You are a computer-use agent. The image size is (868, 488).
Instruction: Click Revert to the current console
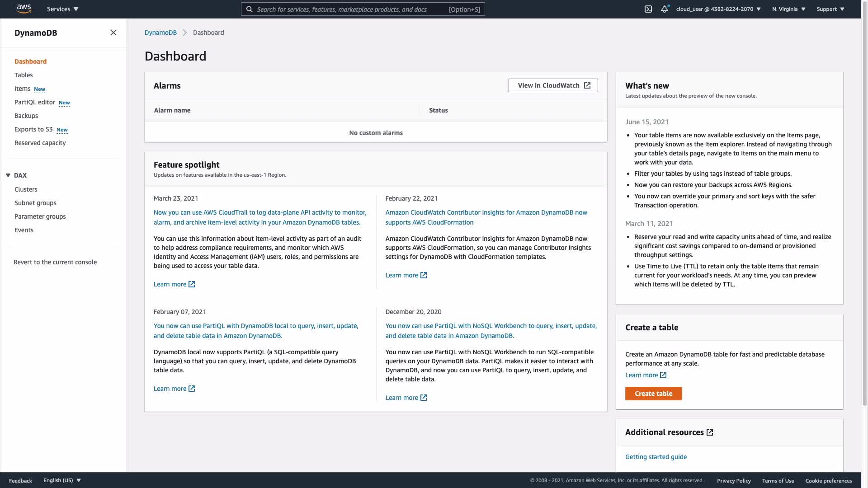pyautogui.click(x=55, y=262)
